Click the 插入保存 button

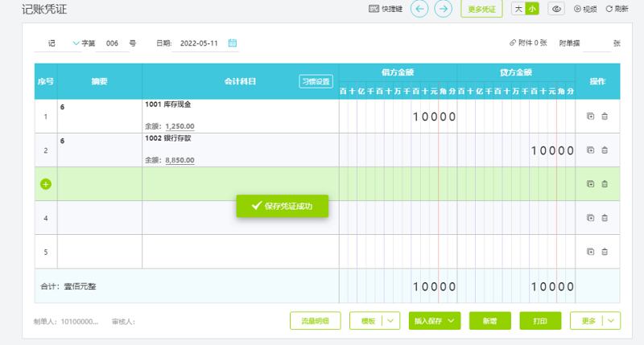[x=427, y=321]
